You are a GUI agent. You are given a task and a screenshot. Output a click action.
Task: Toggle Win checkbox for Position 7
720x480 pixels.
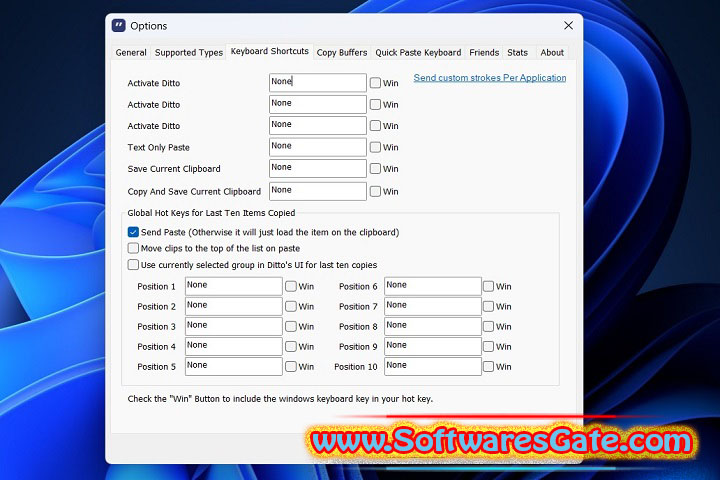(489, 306)
